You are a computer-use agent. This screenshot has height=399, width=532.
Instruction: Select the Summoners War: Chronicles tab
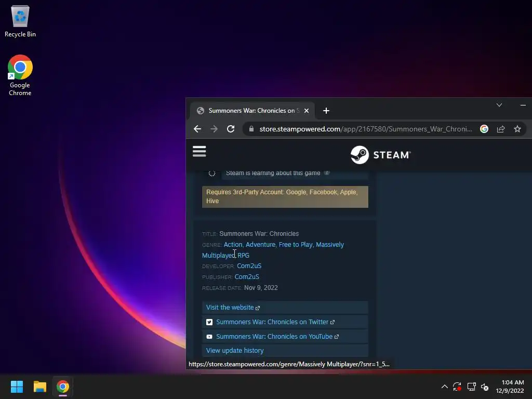[252, 111]
